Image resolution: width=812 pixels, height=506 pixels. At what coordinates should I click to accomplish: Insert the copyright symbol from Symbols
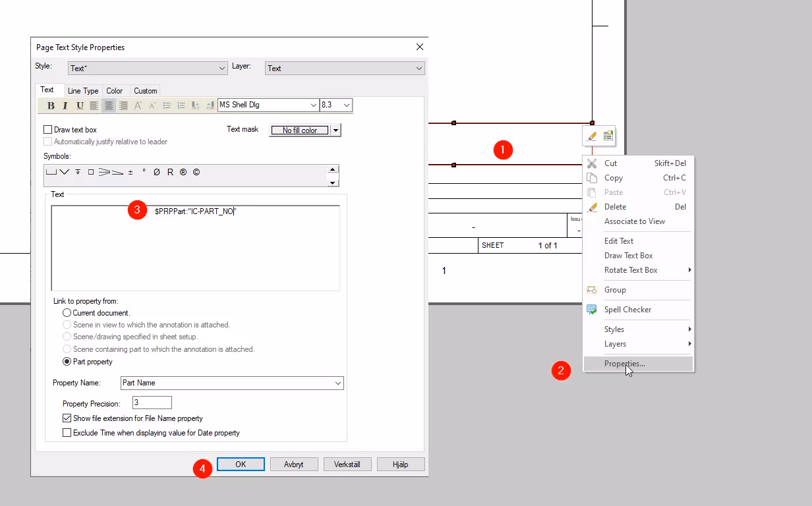point(196,172)
